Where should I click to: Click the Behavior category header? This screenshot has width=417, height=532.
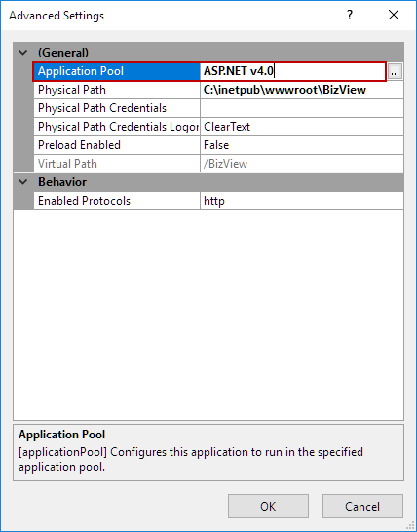click(208, 182)
